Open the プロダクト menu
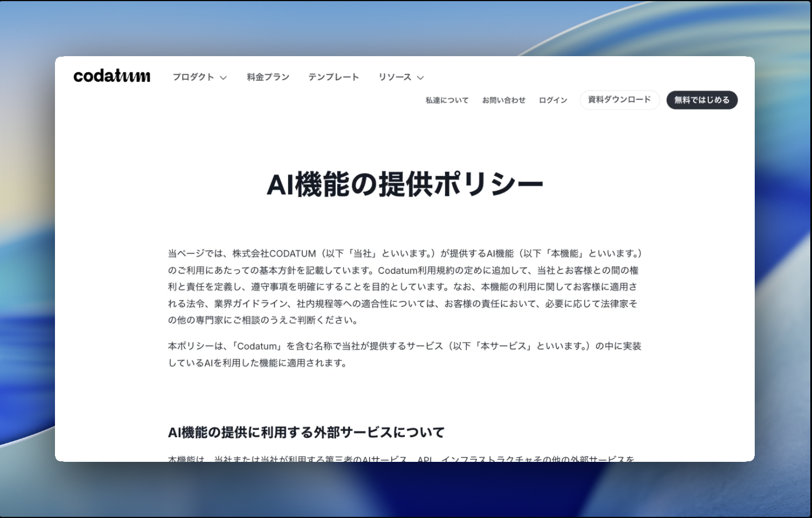The height and width of the screenshot is (518, 812). (194, 77)
